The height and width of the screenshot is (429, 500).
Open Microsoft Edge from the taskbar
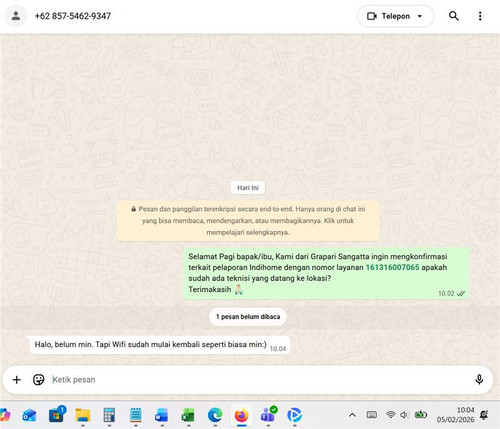(215, 415)
